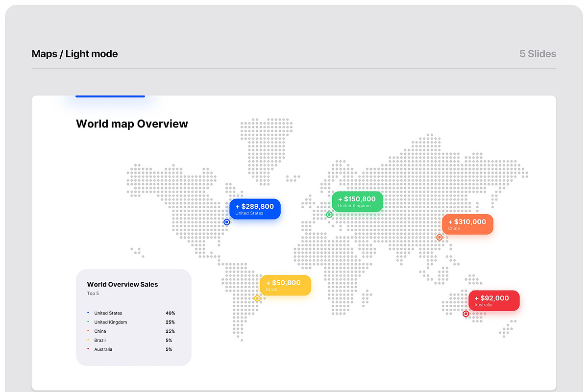
Task: Click the green United Kingdom map pin
Action: tap(329, 215)
